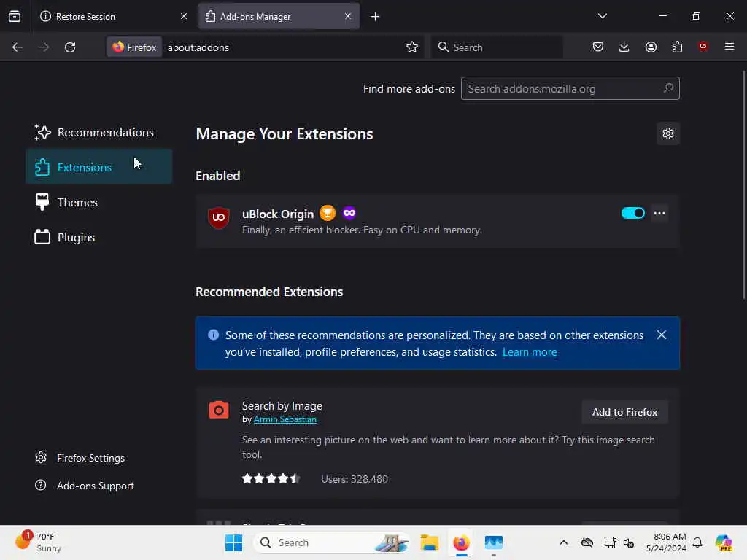The image size is (747, 560).
Task: Click the Windows taskbar Search box
Action: [331, 542]
